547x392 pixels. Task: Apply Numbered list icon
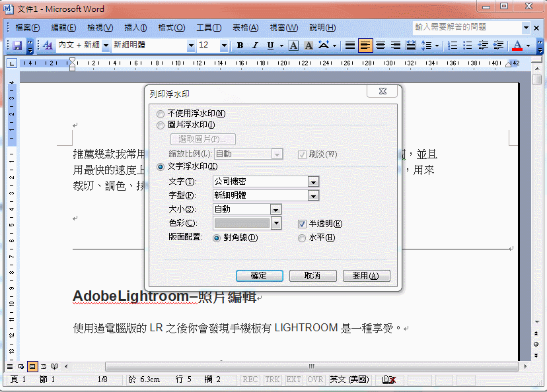[453, 46]
